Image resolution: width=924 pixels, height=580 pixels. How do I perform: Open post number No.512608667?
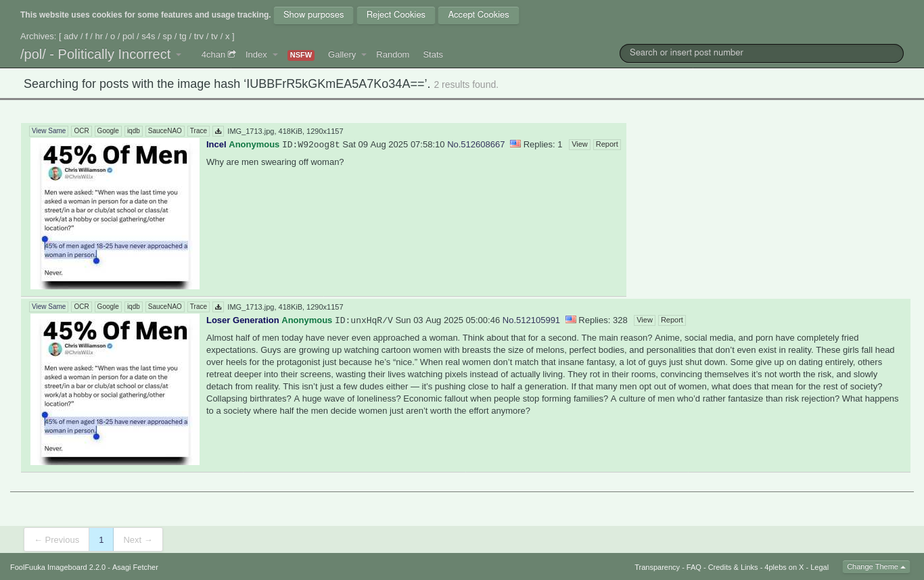[476, 144]
